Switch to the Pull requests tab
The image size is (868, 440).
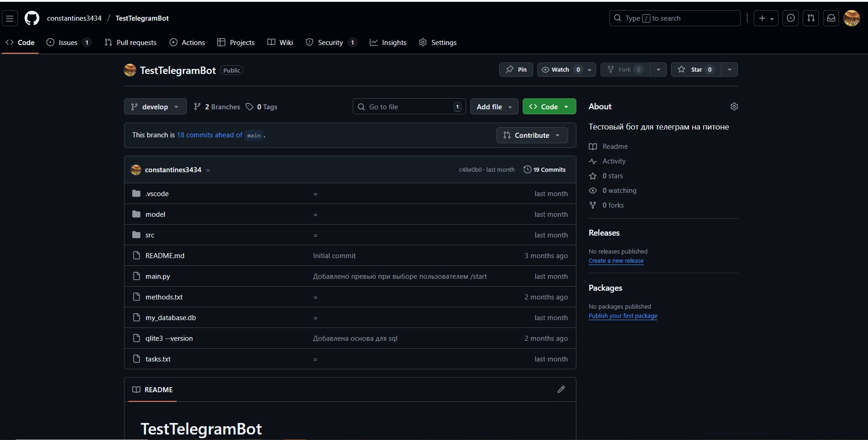pyautogui.click(x=130, y=42)
